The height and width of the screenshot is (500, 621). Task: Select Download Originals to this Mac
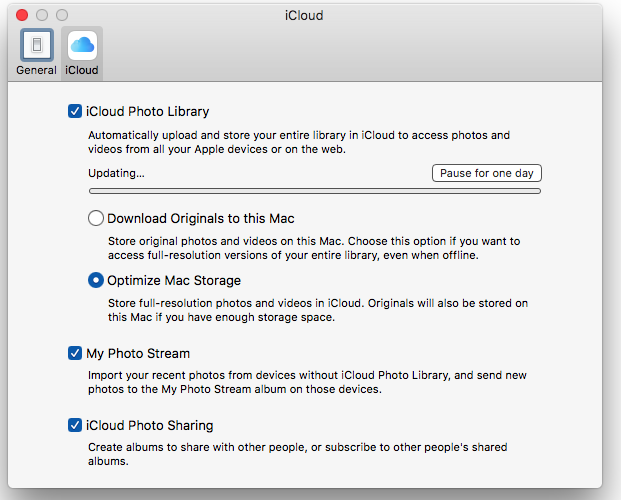[96, 218]
